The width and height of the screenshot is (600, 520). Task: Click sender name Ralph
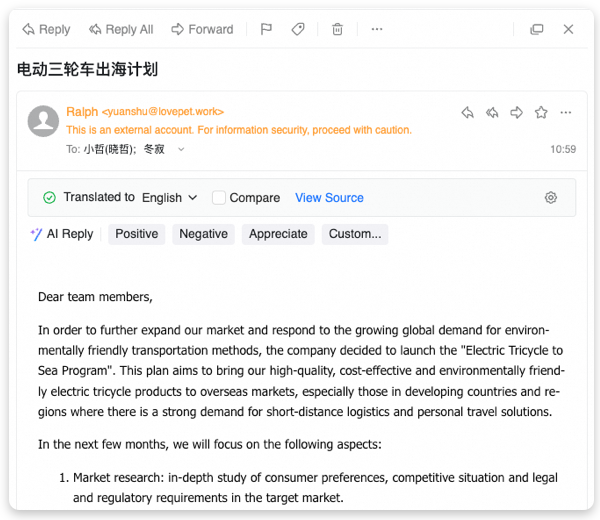(82, 112)
